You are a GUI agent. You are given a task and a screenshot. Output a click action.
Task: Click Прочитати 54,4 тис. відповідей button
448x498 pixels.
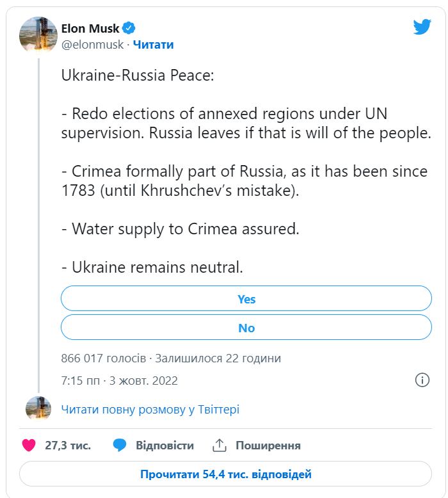point(225,474)
